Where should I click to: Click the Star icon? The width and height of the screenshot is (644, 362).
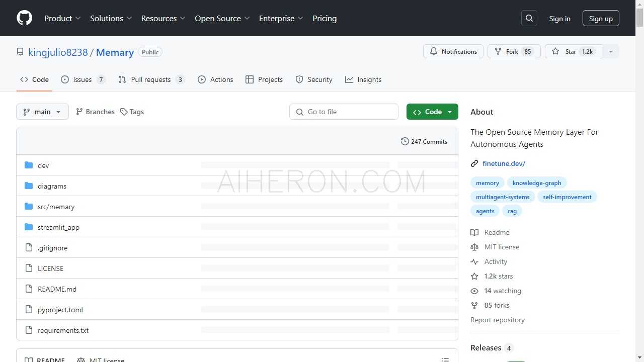pos(555,51)
